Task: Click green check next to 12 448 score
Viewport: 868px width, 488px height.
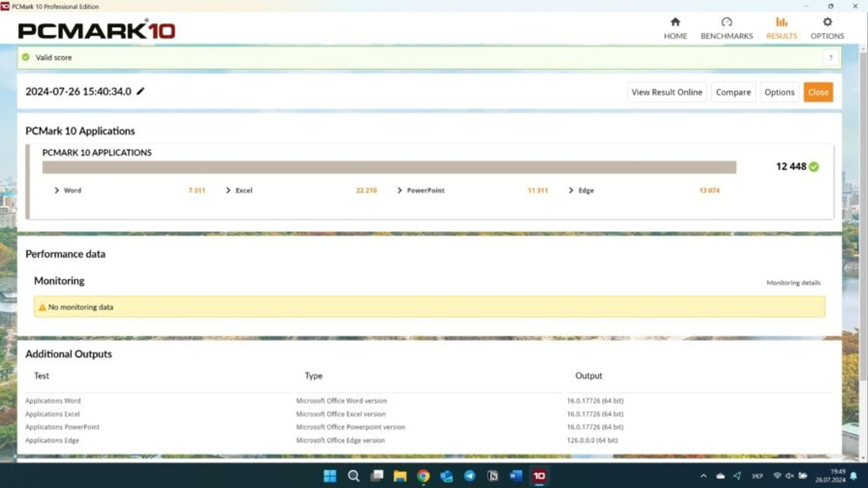Action: pos(814,167)
